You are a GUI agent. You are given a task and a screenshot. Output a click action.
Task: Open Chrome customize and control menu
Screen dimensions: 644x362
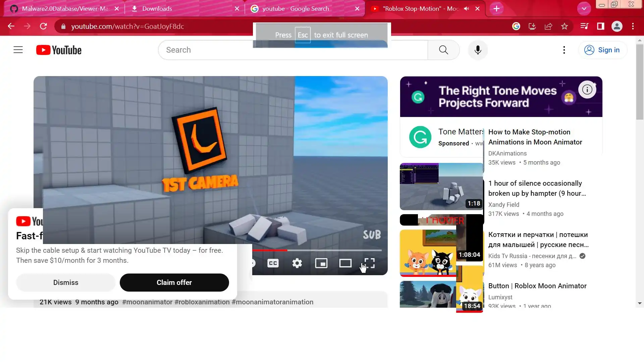click(633, 26)
